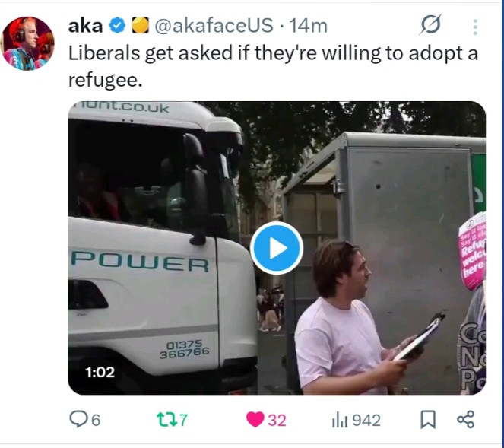The width and height of the screenshot is (504, 448).
Task: Click the blue verified checkmark badge
Action: point(117,26)
